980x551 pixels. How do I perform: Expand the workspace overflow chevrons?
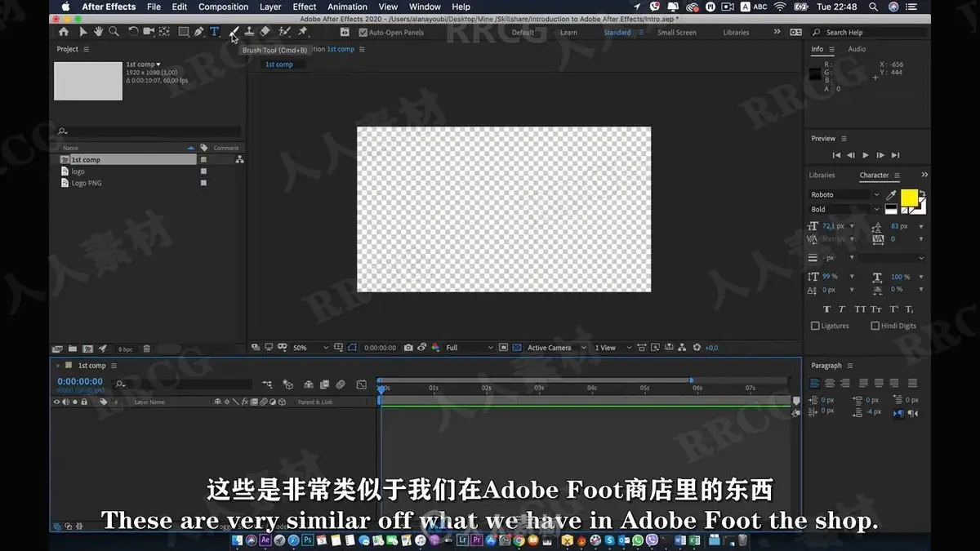click(x=777, y=33)
